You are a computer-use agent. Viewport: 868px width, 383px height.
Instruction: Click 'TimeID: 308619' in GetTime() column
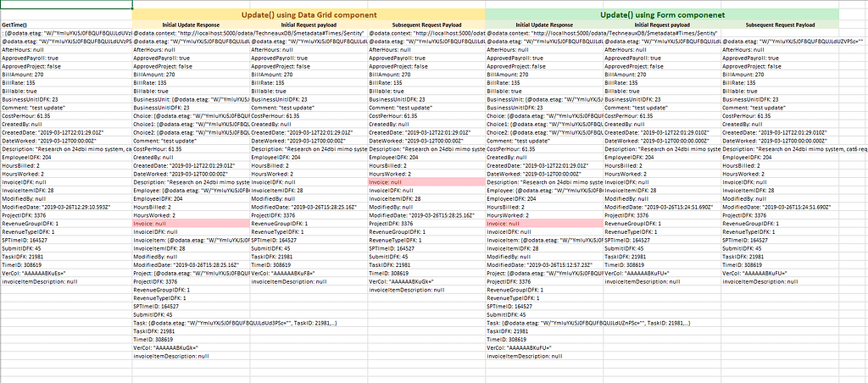pos(66,264)
